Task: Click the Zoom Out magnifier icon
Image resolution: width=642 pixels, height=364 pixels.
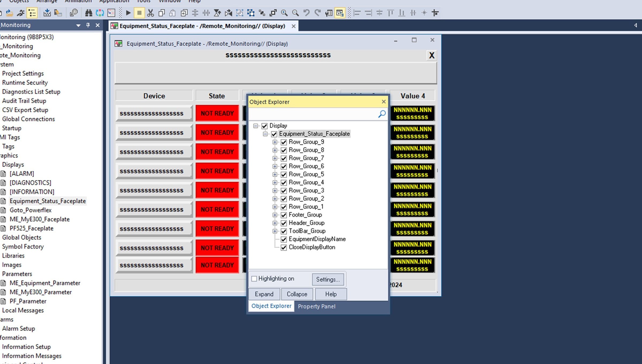Action: tap(295, 13)
